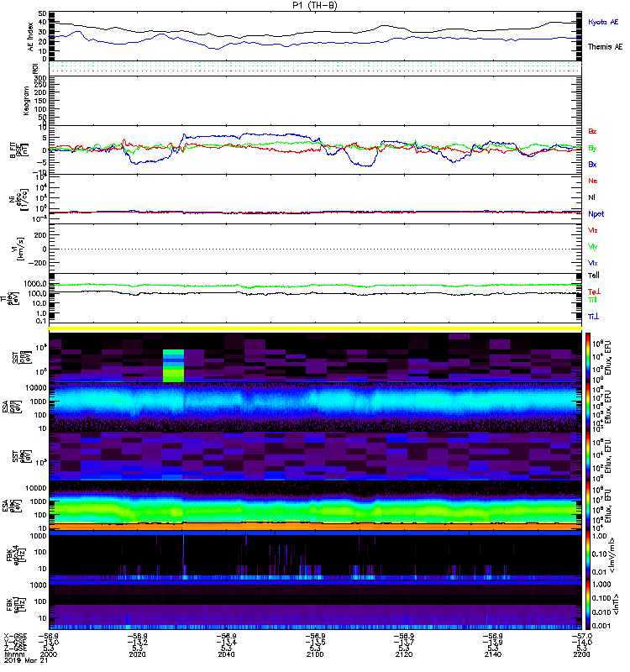Click the 2040 time tick label
Image resolution: width=630 pixels, height=672 pixels.
[226, 654]
